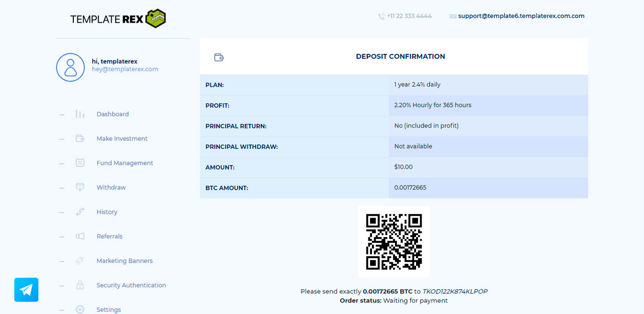Open the Dashboard menu item
Image resolution: width=644 pixels, height=314 pixels.
pos(113,114)
